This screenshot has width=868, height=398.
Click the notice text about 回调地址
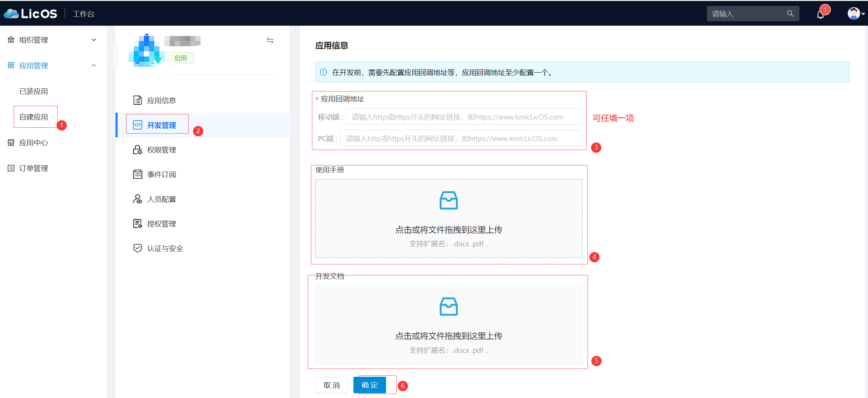pyautogui.click(x=443, y=72)
